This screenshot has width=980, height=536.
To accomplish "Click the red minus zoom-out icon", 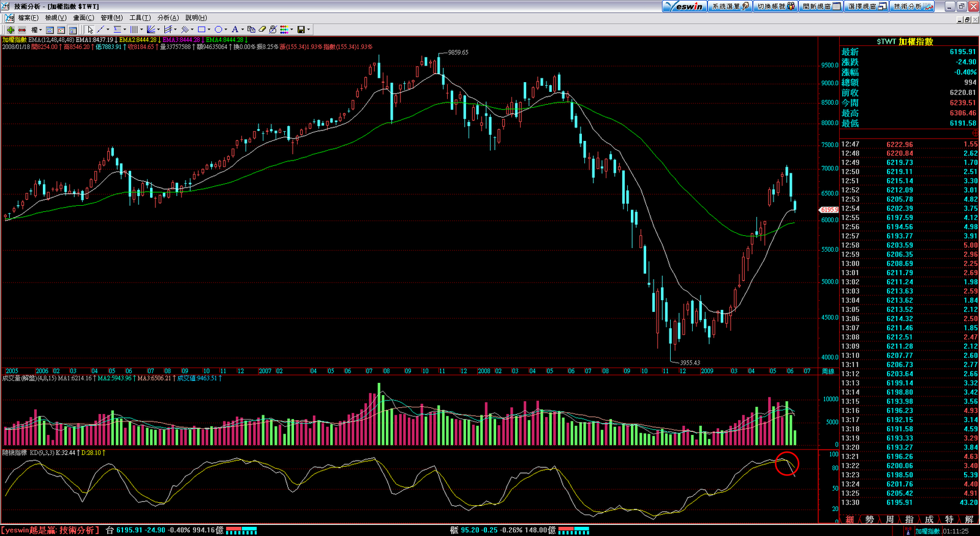I will tap(22, 29).
